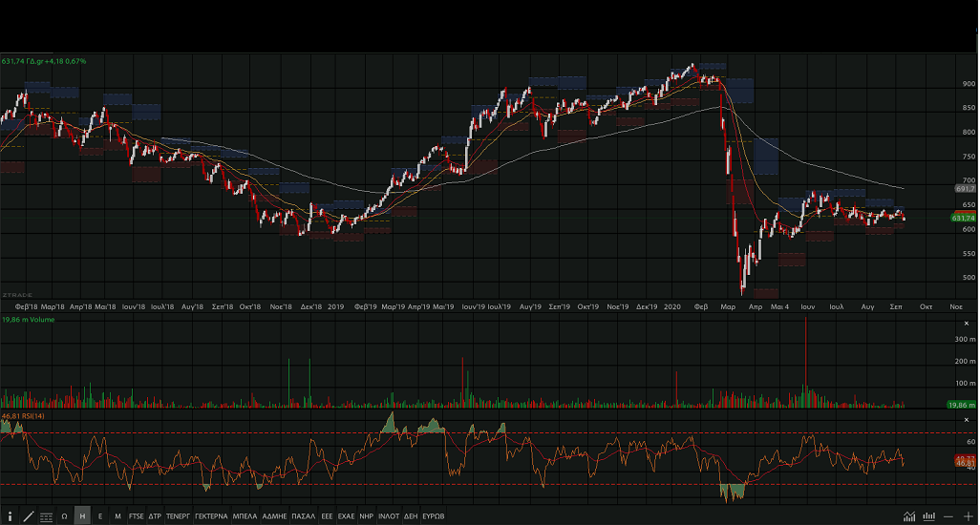Zoom in using the plus icon
The height and width of the screenshot is (525, 980).
point(969,516)
